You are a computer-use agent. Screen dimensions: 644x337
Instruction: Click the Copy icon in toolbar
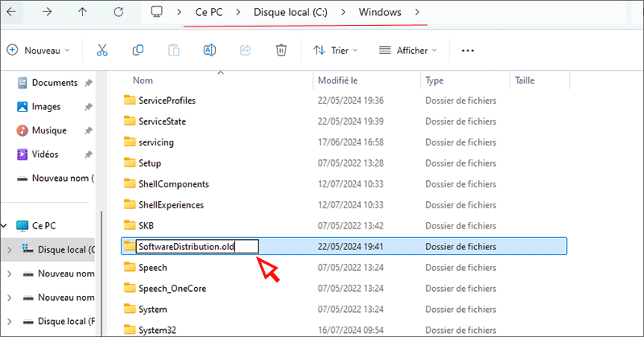click(138, 50)
